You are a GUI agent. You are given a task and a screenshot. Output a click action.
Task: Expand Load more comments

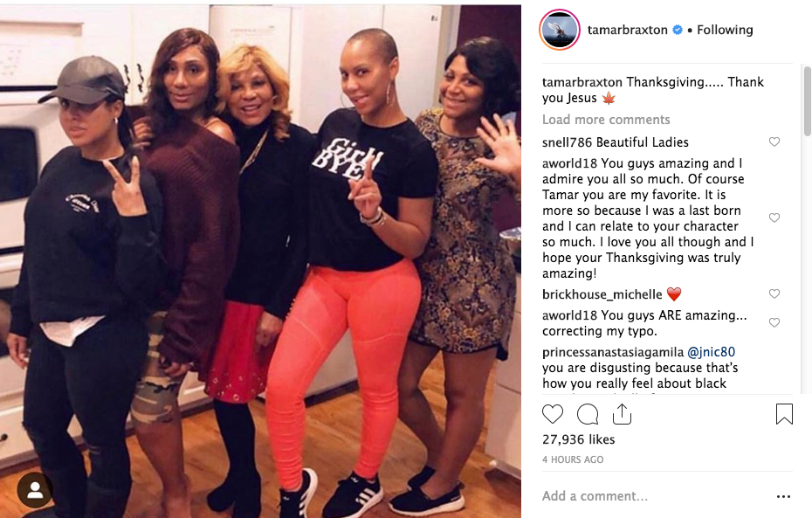pyautogui.click(x=606, y=120)
